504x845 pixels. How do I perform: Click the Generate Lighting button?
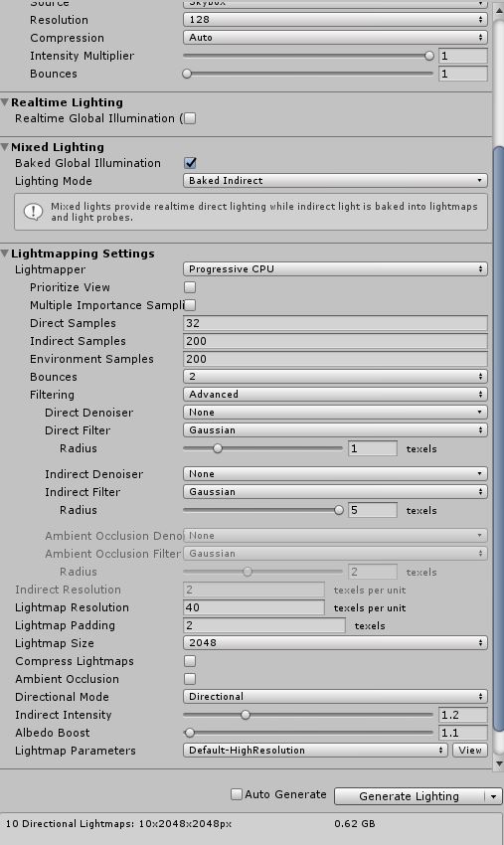tap(410, 796)
